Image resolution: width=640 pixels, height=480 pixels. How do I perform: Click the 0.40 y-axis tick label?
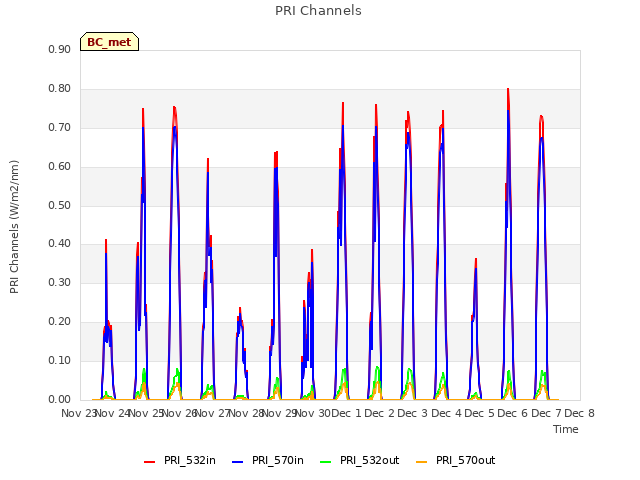(60, 244)
